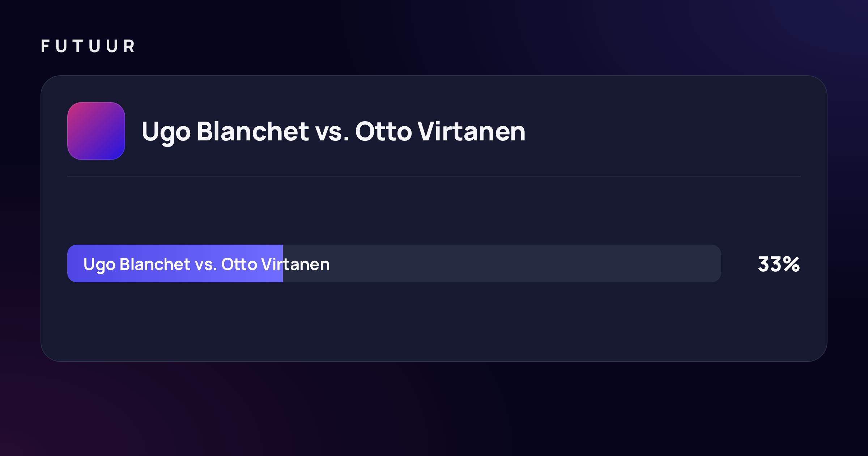Click the divider line under the heading
This screenshot has height=456, width=868.
[x=434, y=176]
